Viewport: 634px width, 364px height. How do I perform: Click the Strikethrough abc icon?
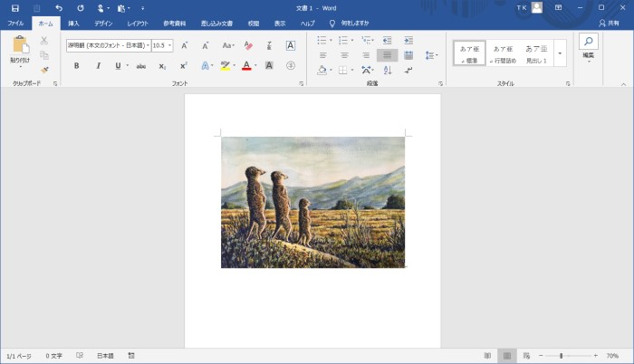[140, 65]
